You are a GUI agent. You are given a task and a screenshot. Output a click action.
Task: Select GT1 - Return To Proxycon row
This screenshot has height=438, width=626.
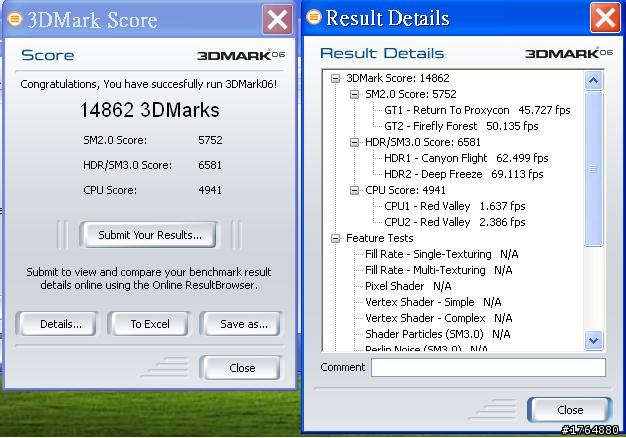point(477,110)
